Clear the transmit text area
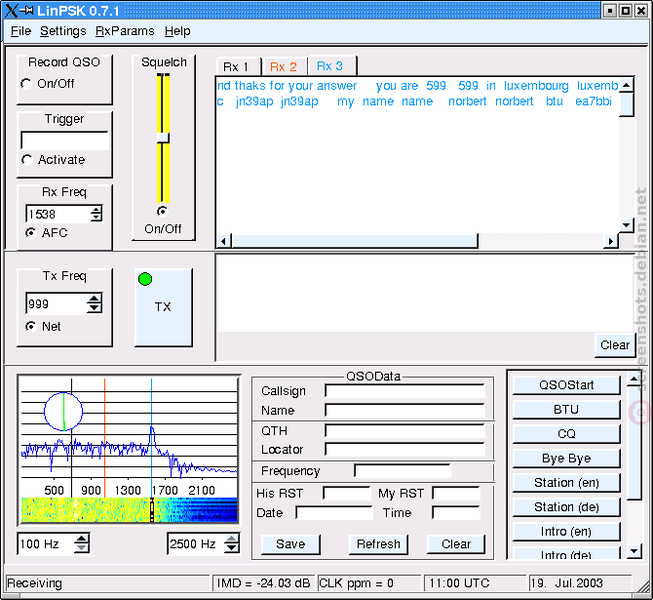The height and width of the screenshot is (600, 653). [x=614, y=345]
